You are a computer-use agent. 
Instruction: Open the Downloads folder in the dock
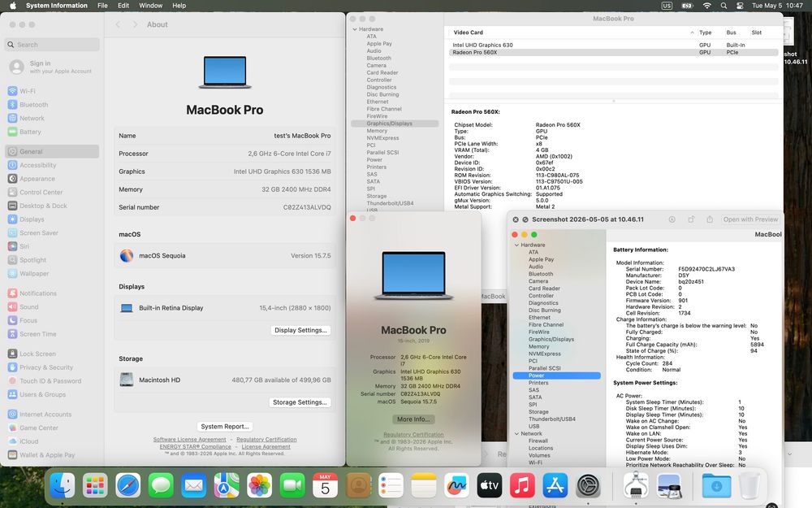pos(717,486)
